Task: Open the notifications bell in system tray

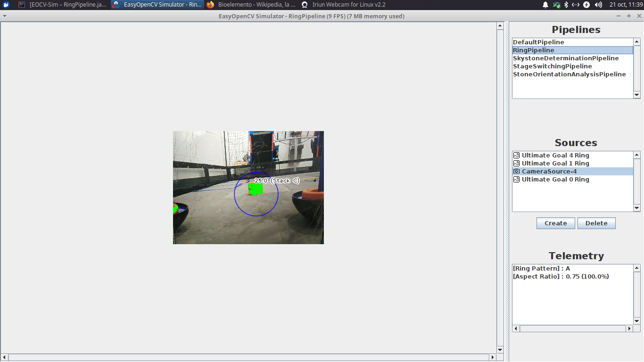Action: click(x=545, y=5)
